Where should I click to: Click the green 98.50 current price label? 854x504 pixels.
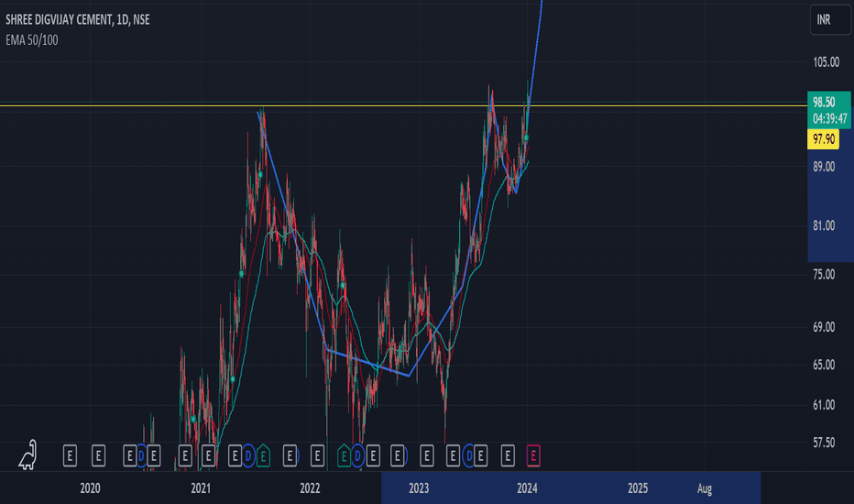(824, 102)
